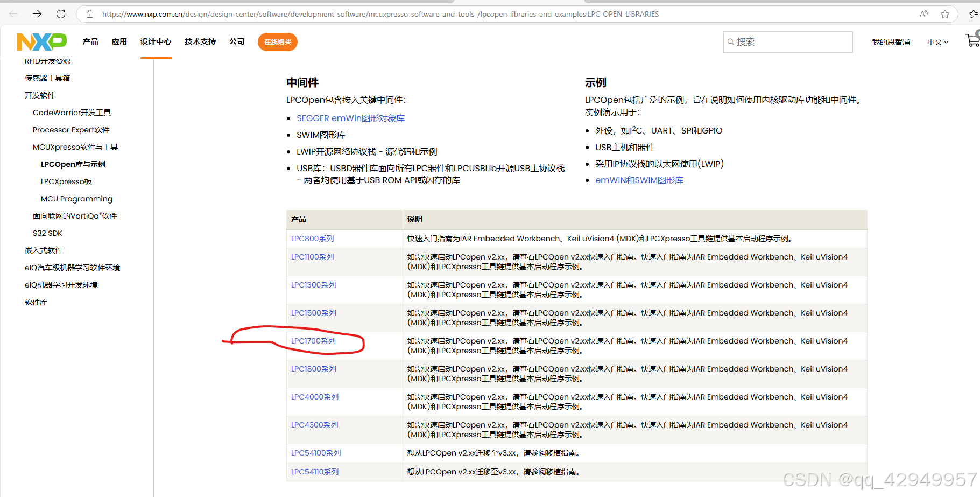Open the LPC1700系列 link

313,341
